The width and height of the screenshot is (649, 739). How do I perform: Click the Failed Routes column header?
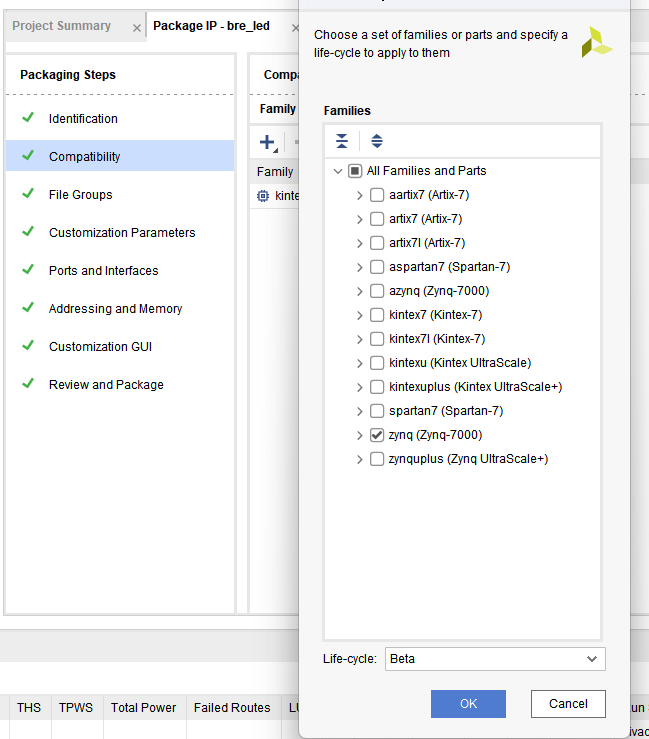pos(232,707)
